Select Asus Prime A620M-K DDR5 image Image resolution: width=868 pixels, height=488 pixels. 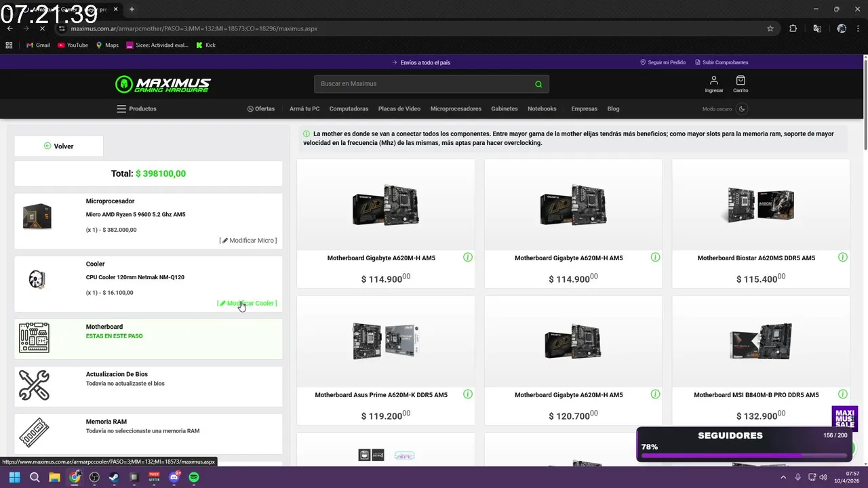coord(386,341)
